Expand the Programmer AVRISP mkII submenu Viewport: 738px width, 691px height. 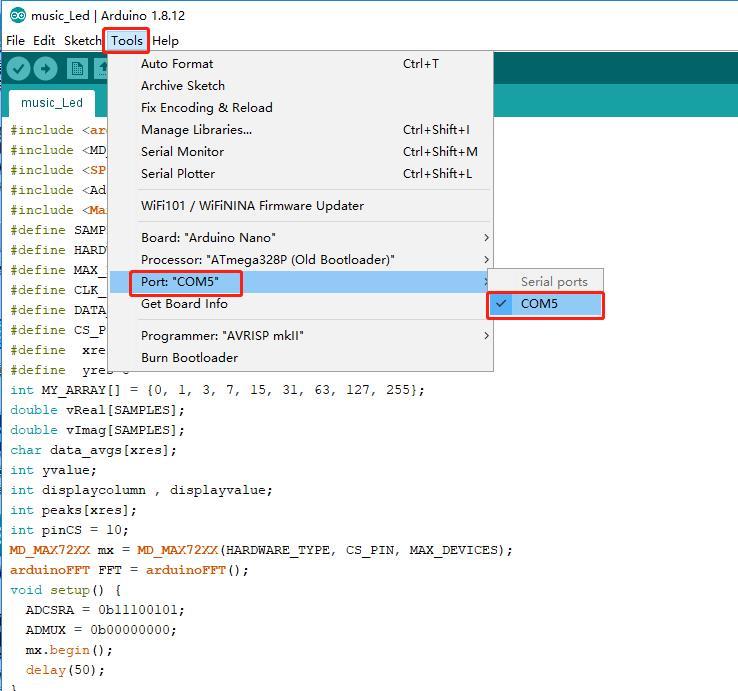[301, 336]
